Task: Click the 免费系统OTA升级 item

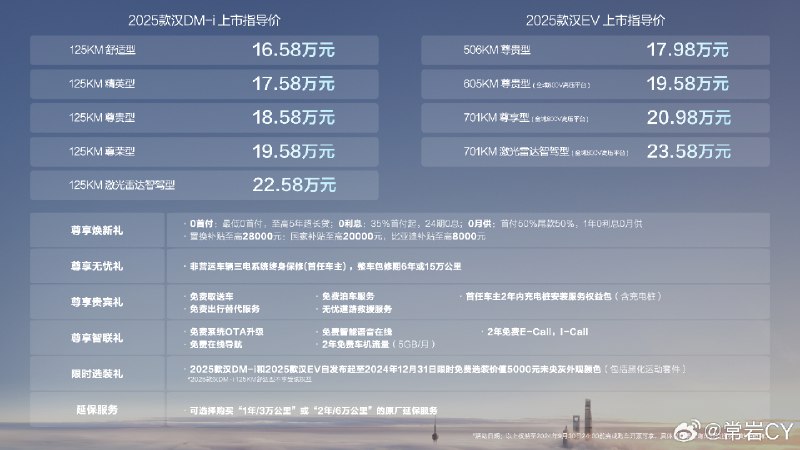Action: pyautogui.click(x=227, y=332)
